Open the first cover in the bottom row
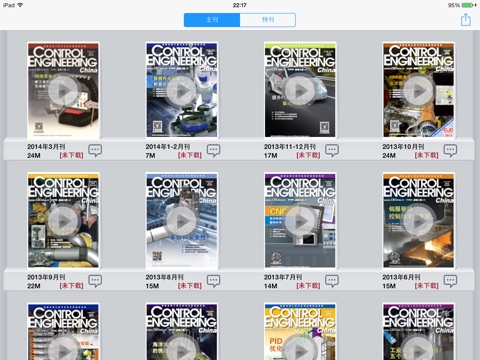This screenshot has height=360, width=480. pyautogui.click(x=63, y=332)
